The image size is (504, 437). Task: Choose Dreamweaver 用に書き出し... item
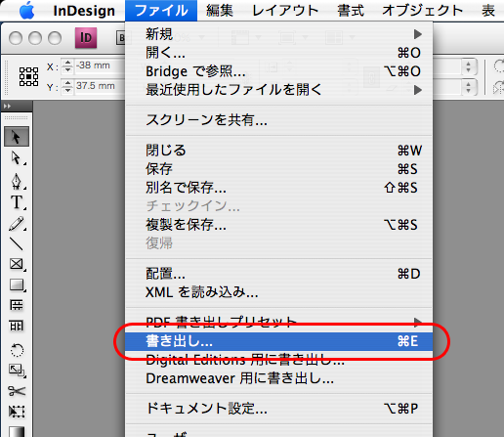point(279,378)
